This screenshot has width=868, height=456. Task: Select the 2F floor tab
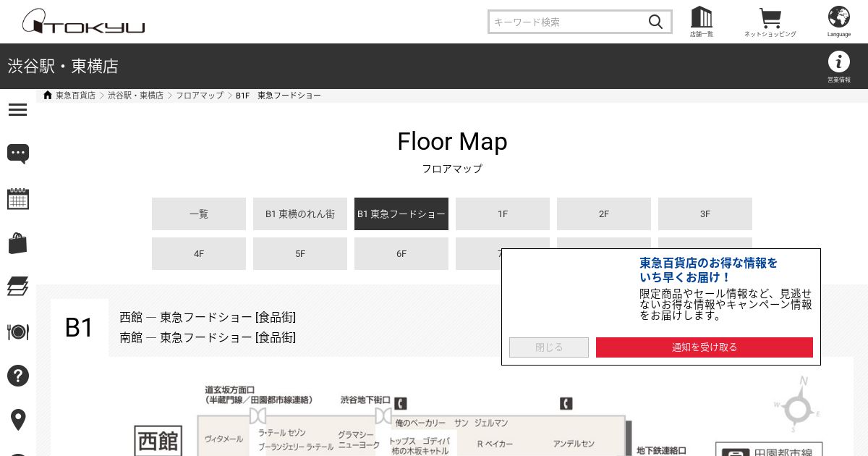point(604,214)
